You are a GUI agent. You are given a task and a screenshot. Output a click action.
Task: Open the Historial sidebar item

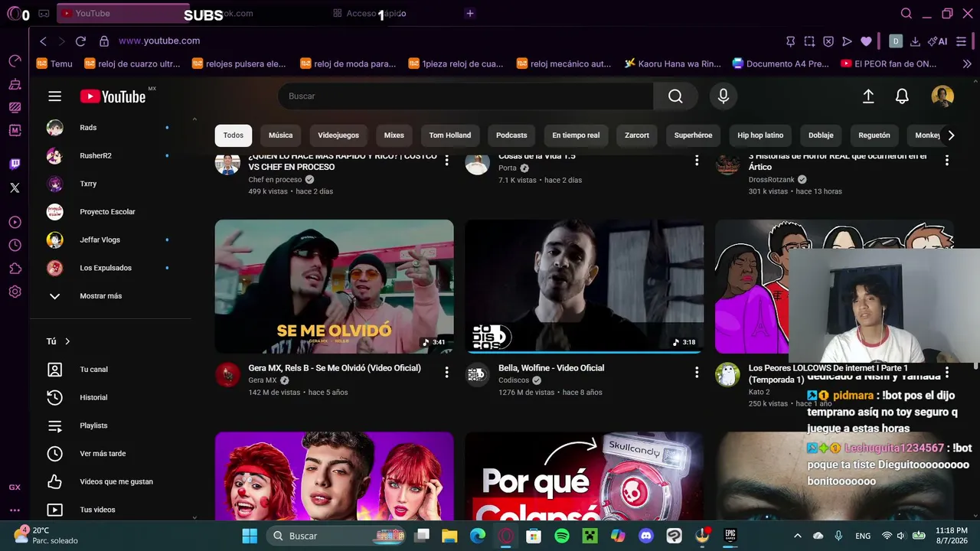click(109, 398)
